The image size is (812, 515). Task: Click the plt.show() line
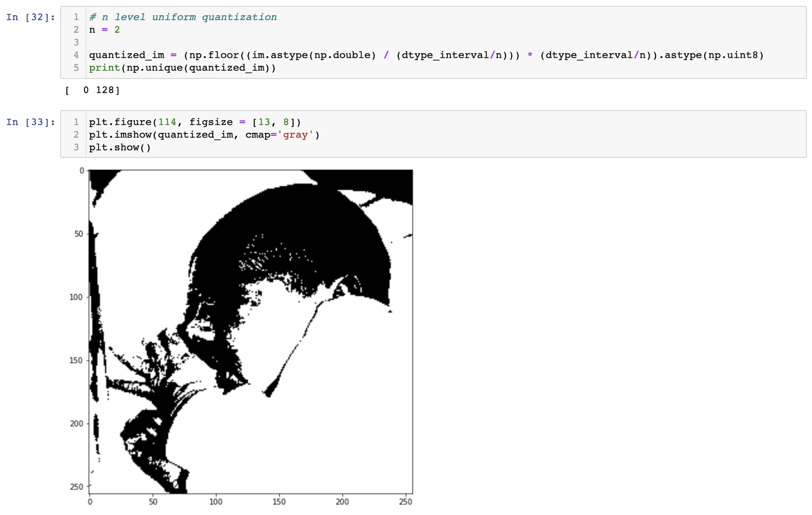pyautogui.click(x=120, y=147)
